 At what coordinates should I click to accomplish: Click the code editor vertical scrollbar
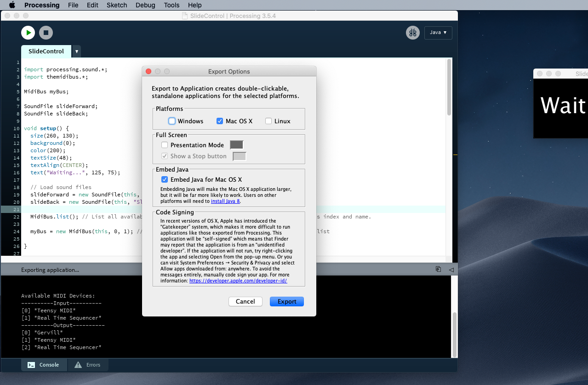[x=449, y=87]
